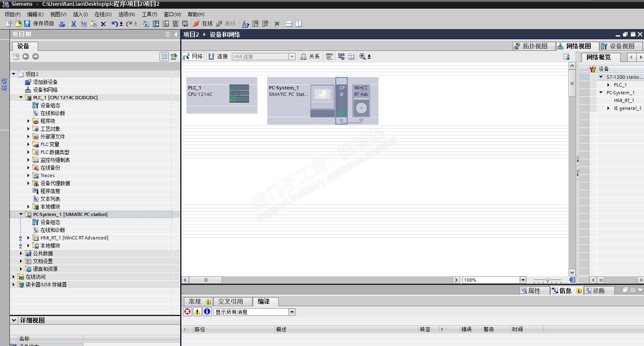Open accessible devices with the toolbar icon

(x=245, y=24)
